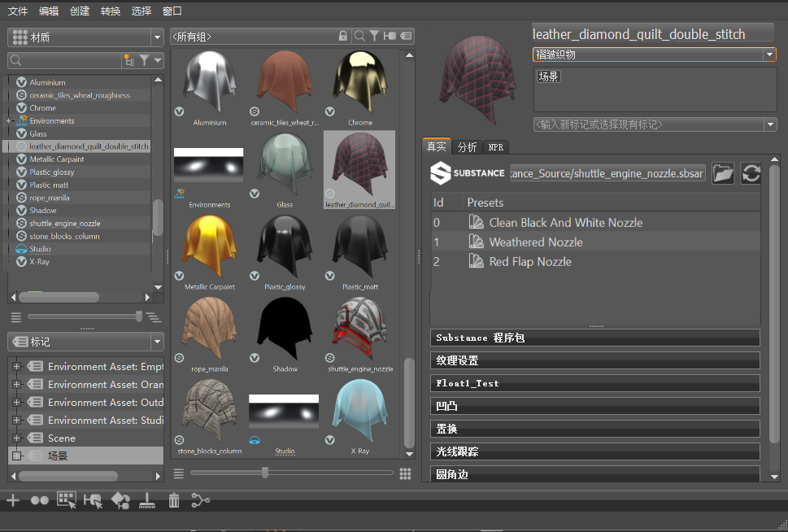This screenshot has width=788, height=532.
Task: Expand the Scene tag node
Action: tap(16, 438)
